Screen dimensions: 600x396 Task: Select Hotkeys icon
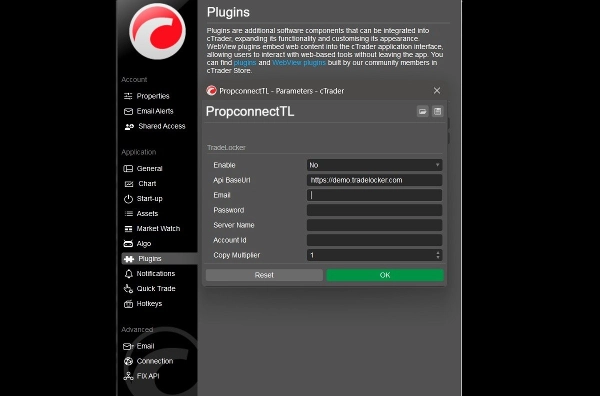[x=128, y=304]
